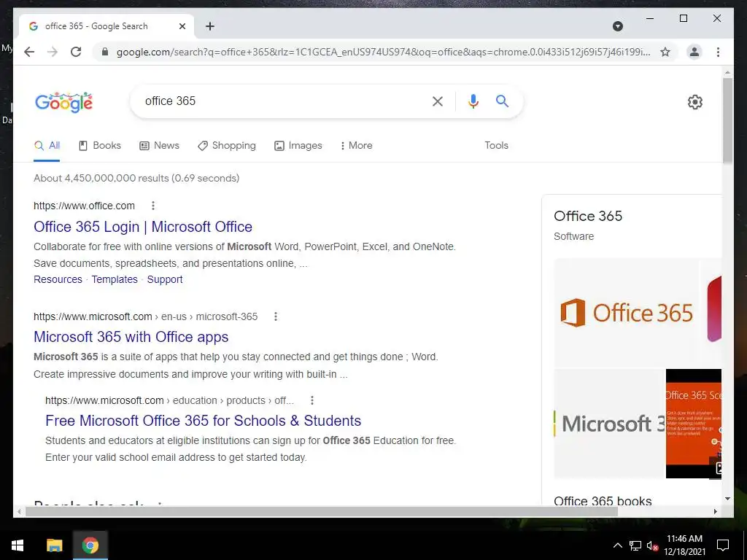Open a new browser tab

tap(209, 26)
